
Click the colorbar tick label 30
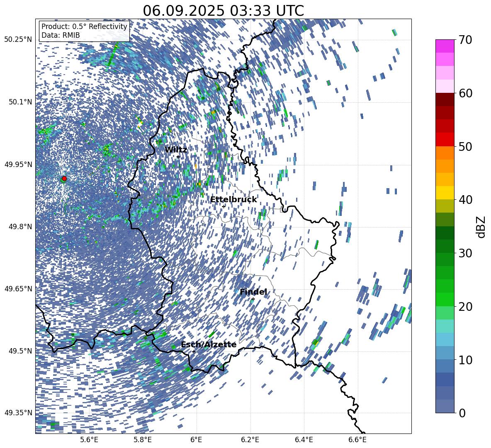point(465,253)
